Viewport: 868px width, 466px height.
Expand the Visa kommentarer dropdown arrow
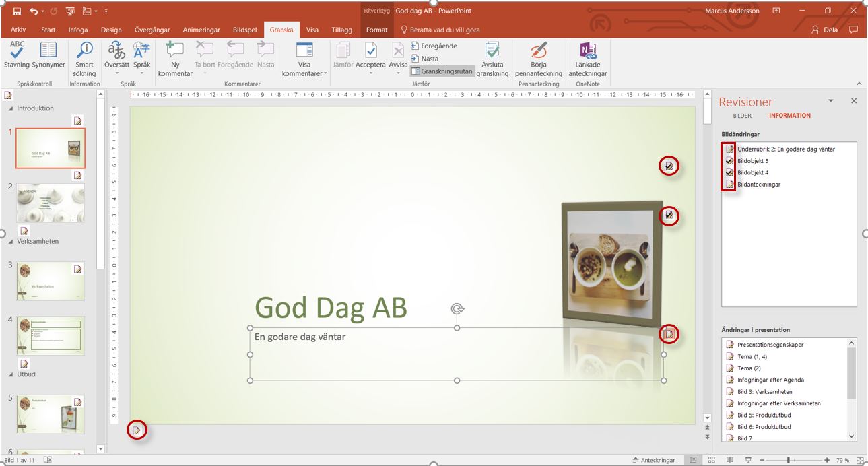[325, 73]
